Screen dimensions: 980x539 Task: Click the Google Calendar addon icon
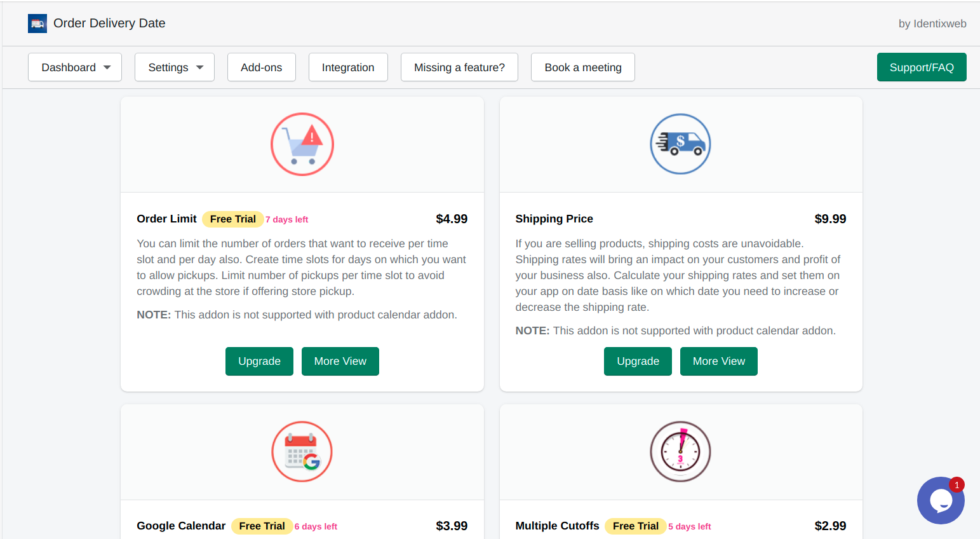(302, 452)
